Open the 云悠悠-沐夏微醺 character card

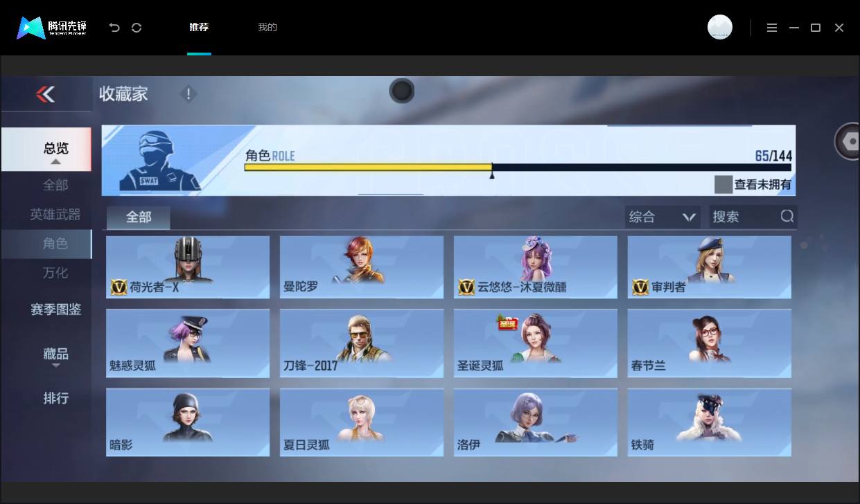pyautogui.click(x=536, y=267)
